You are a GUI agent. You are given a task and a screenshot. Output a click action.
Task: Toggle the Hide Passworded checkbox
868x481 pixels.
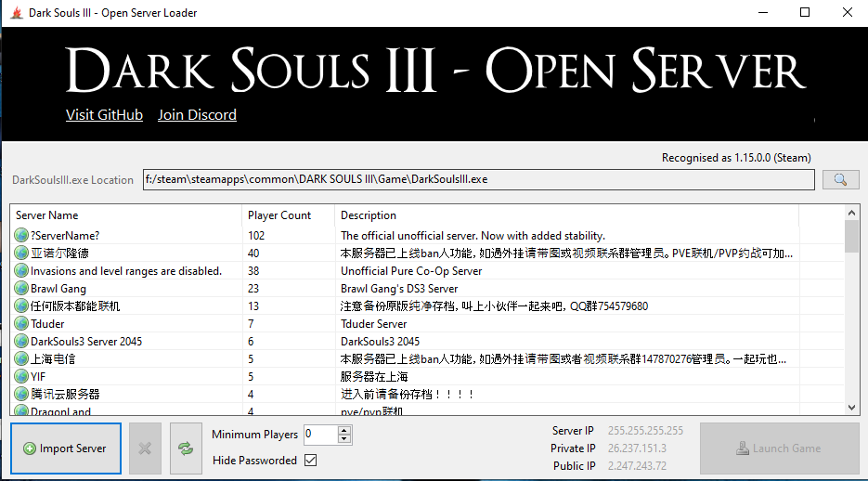311,460
